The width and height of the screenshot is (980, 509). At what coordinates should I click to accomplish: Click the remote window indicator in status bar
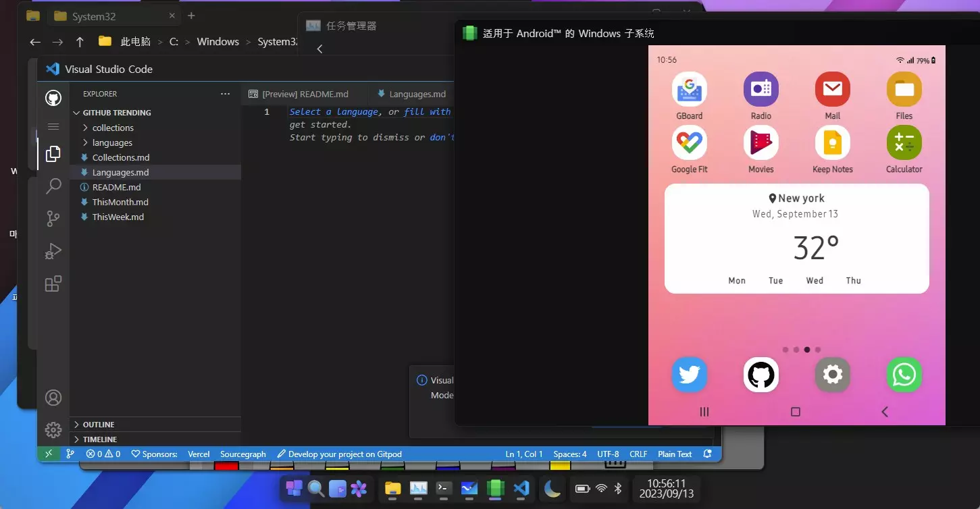49,454
